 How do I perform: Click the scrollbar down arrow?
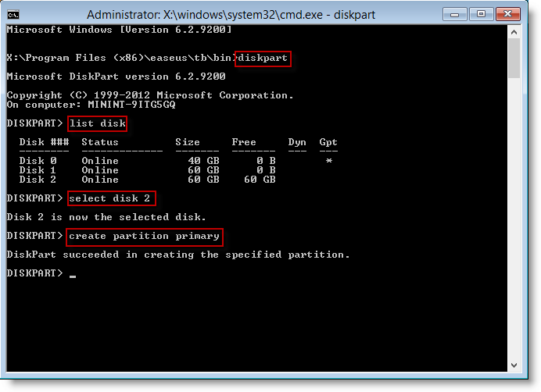514,365
